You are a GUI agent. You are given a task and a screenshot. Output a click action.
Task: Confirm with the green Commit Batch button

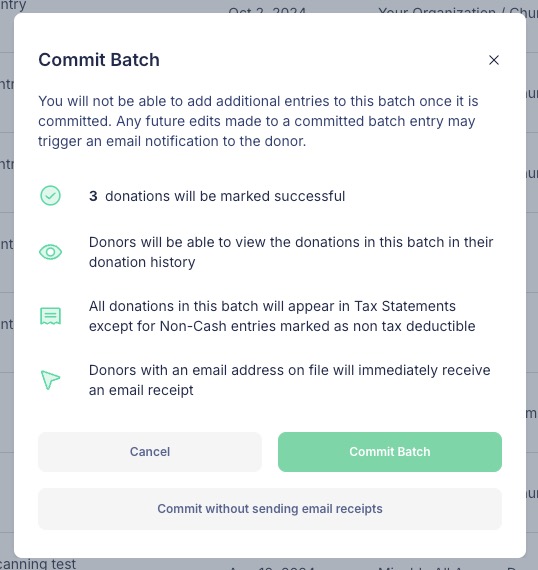[390, 452]
